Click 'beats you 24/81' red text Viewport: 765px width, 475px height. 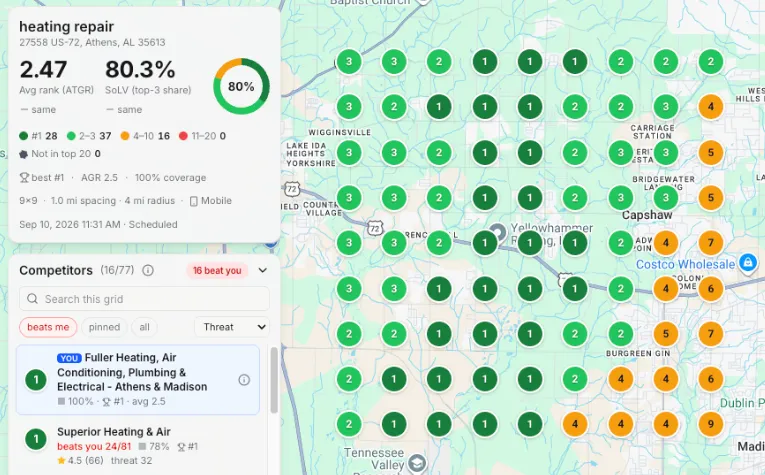pyautogui.click(x=94, y=447)
